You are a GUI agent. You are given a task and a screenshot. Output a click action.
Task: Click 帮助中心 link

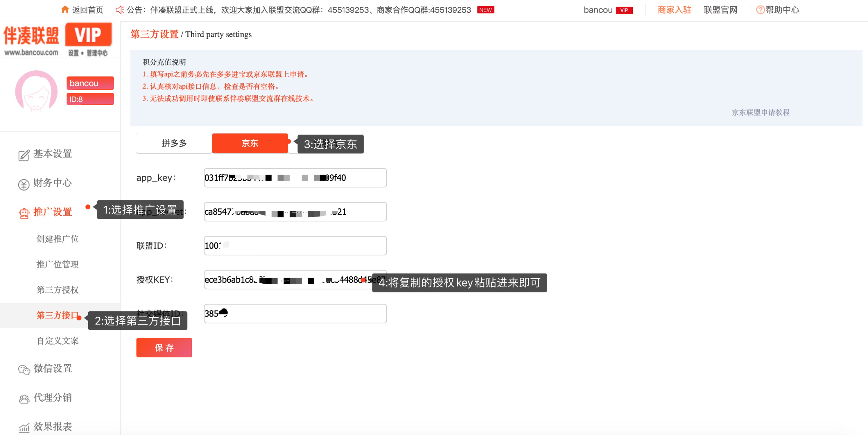pos(783,10)
